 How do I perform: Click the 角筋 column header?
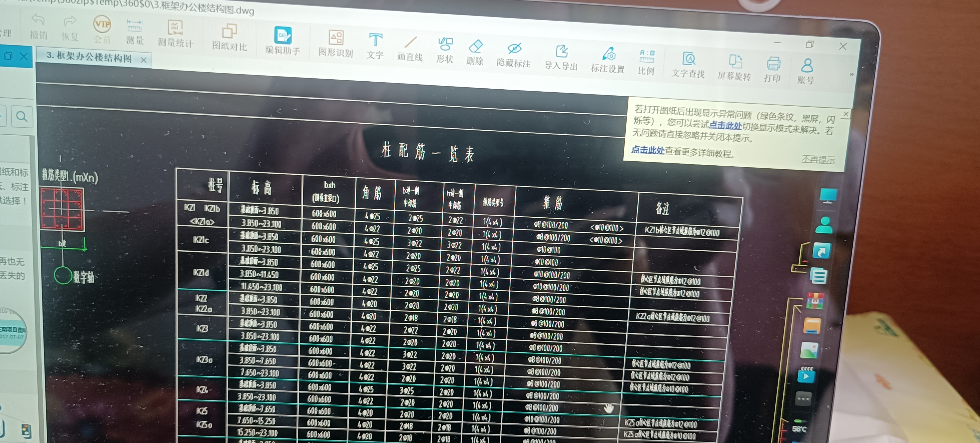tap(372, 192)
